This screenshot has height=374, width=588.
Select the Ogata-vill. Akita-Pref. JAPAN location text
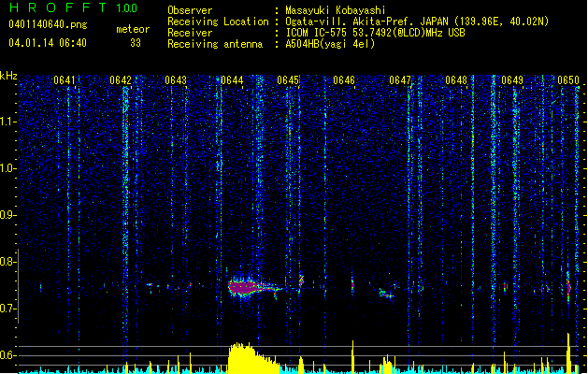pos(417,22)
